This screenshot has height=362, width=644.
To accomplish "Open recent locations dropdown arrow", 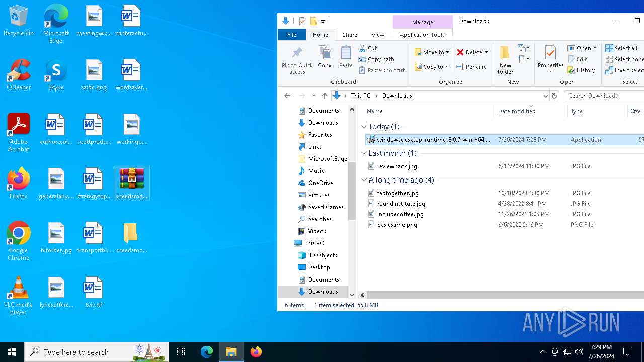I will (x=314, y=96).
